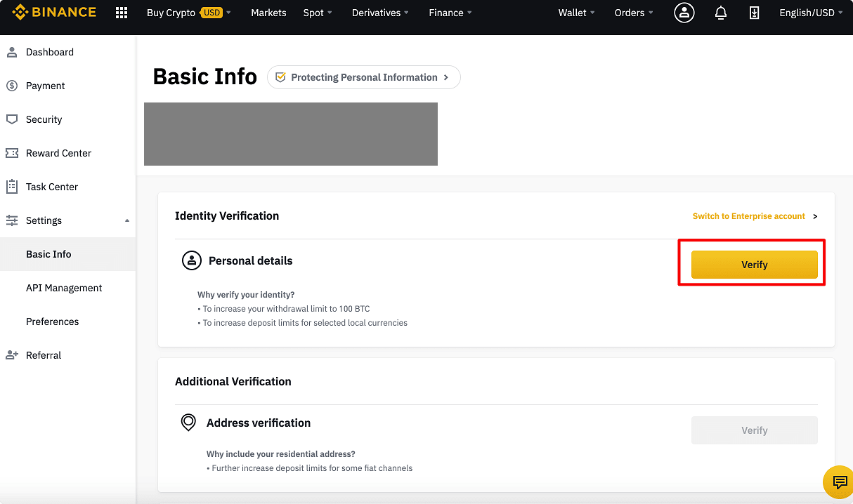Click the Binance logo

[x=54, y=13]
